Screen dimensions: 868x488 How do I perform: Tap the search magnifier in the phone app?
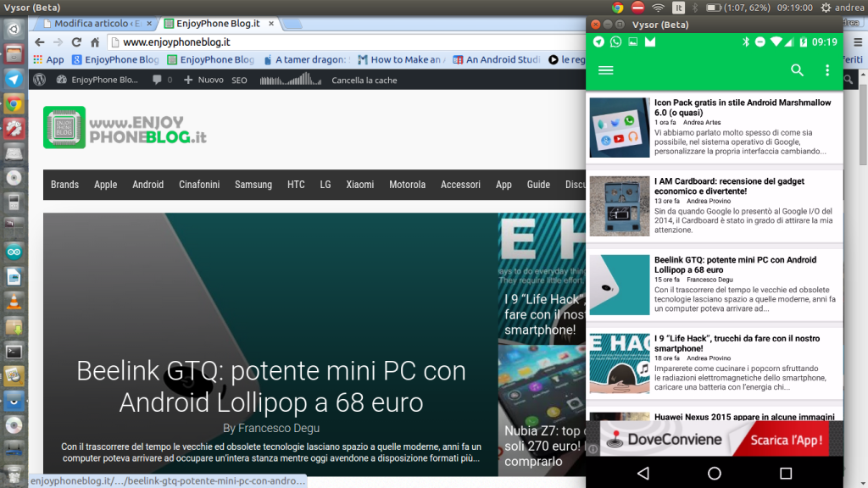(x=797, y=69)
